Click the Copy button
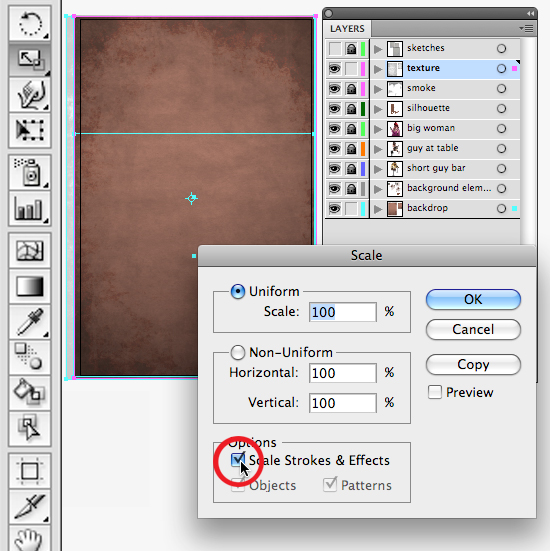550x551 pixels. coord(473,364)
